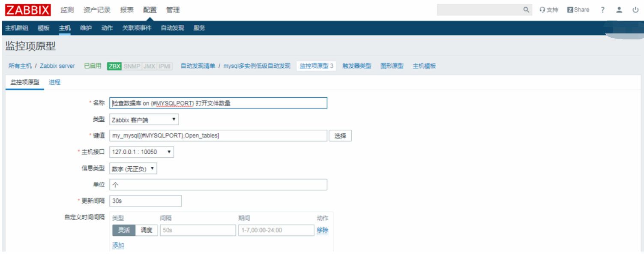Click the ZABBIX logo
Viewport: 644px width, 261px height.
[x=28, y=10]
